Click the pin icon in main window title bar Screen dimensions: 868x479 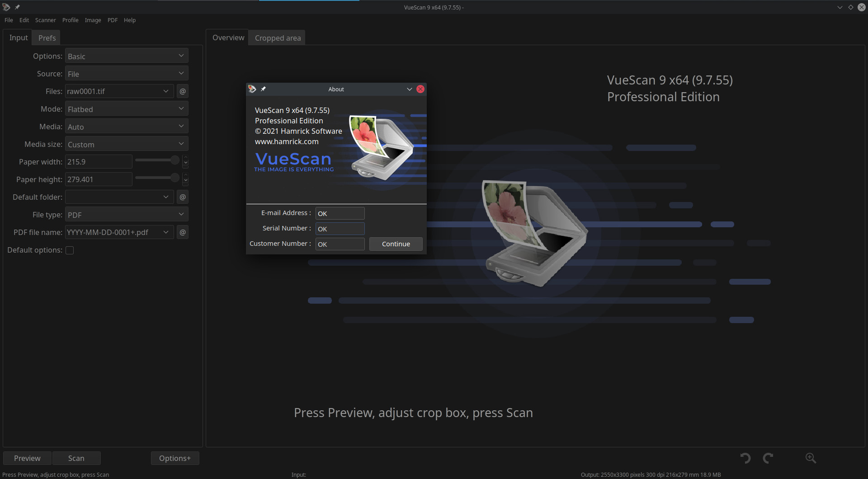pyautogui.click(x=17, y=7)
